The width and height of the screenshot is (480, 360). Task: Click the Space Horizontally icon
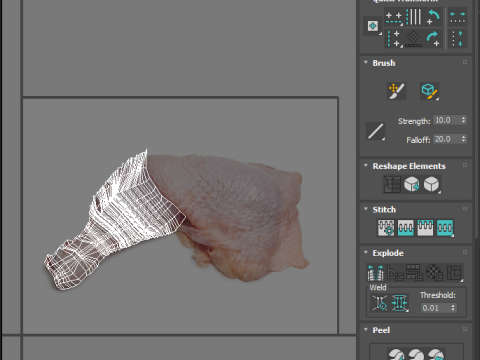(x=457, y=17)
